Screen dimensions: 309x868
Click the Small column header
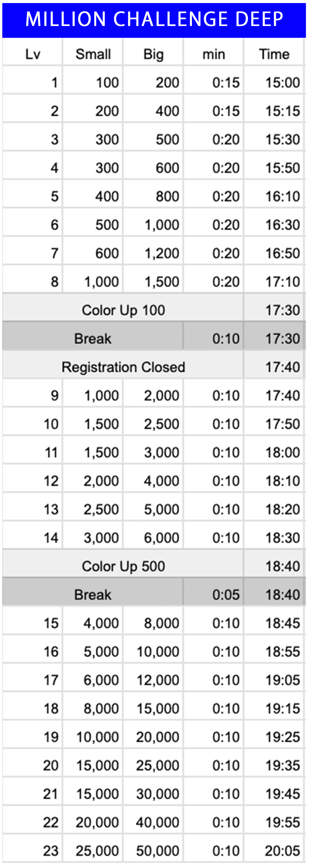pos(93,54)
